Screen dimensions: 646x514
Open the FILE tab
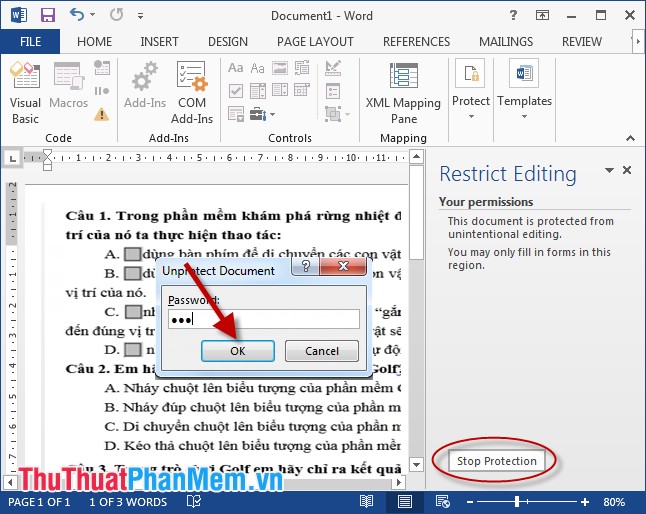(x=30, y=42)
